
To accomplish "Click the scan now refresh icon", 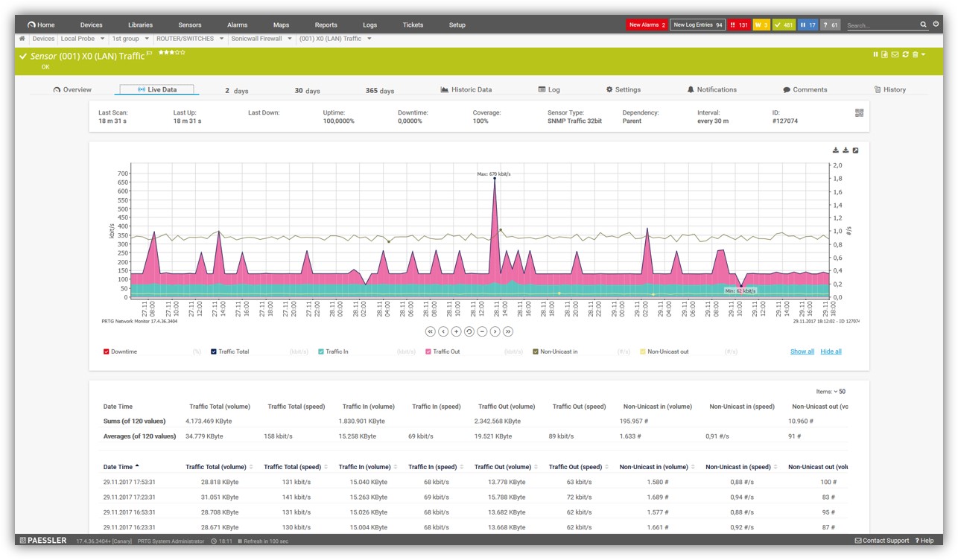I will pyautogui.click(x=904, y=54).
